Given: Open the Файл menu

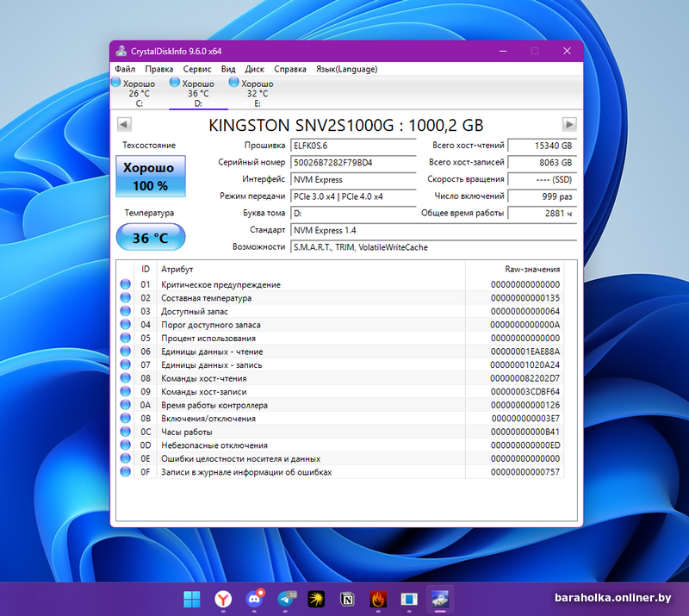Looking at the screenshot, I should click(125, 69).
